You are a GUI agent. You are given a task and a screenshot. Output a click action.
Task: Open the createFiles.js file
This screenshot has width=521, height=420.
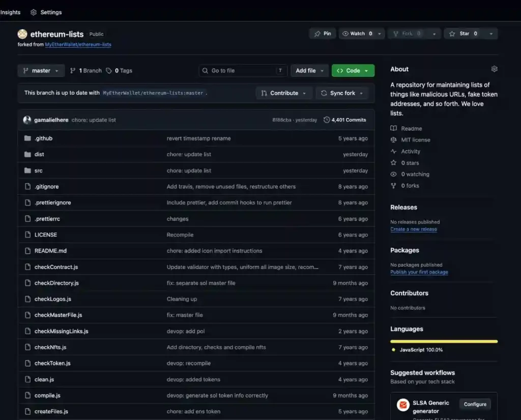pos(51,411)
